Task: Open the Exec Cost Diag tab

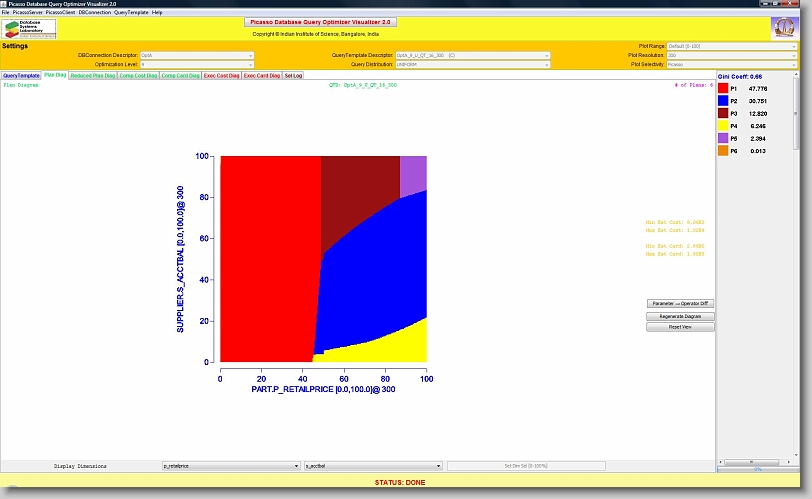Action: (x=222, y=75)
